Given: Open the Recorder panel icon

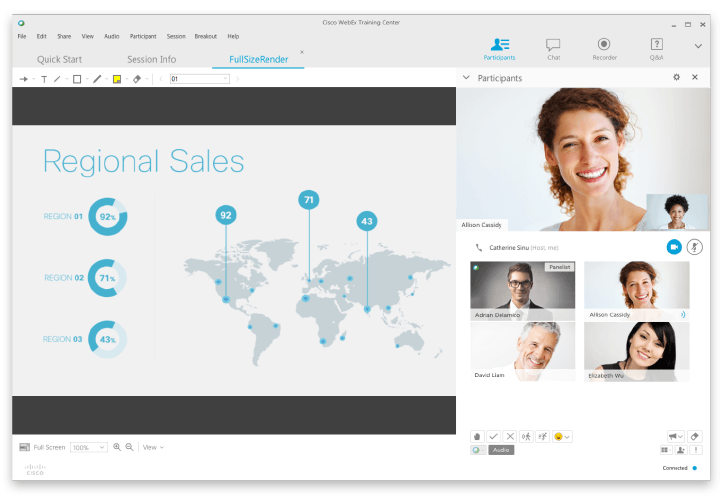Looking at the screenshot, I should click(x=604, y=49).
